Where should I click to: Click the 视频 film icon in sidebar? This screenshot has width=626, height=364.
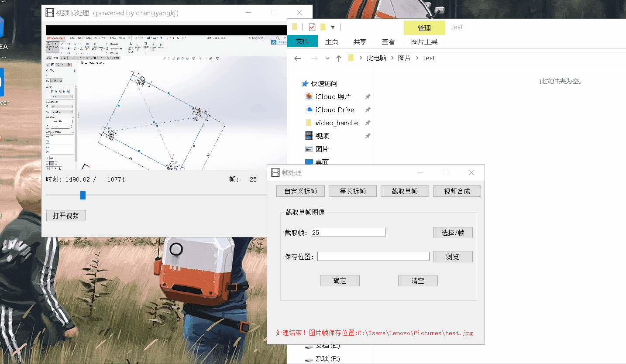(x=309, y=136)
